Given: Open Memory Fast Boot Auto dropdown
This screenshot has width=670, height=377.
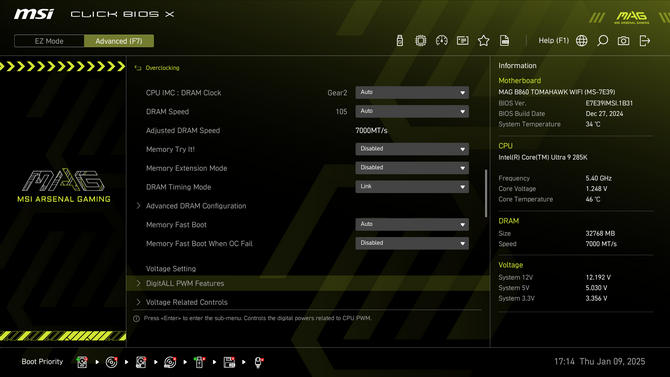Looking at the screenshot, I should pos(412,224).
